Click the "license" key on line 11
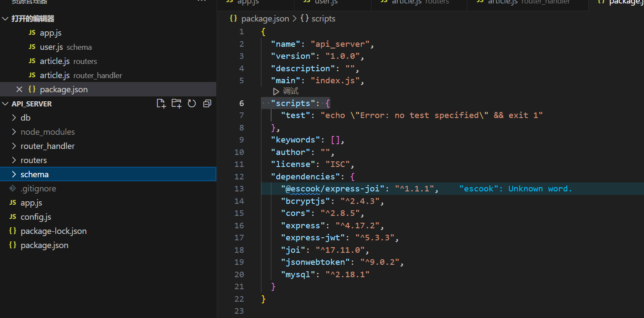The image size is (644, 318). pyautogui.click(x=293, y=164)
